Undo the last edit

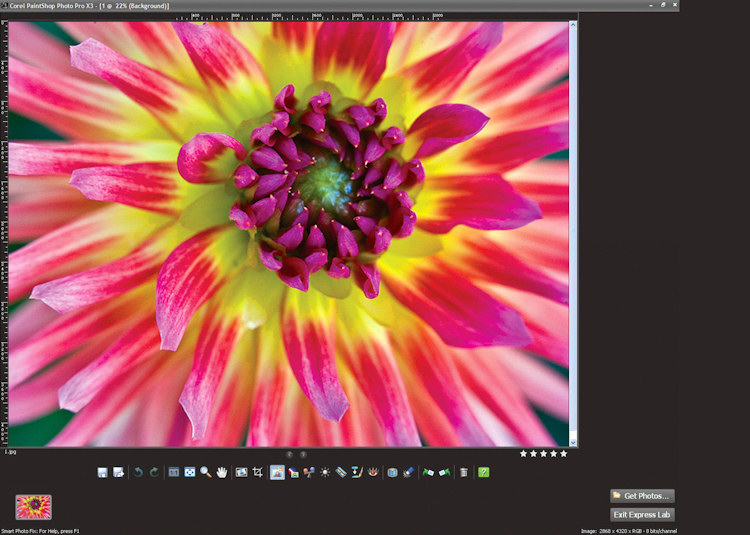tap(138, 471)
